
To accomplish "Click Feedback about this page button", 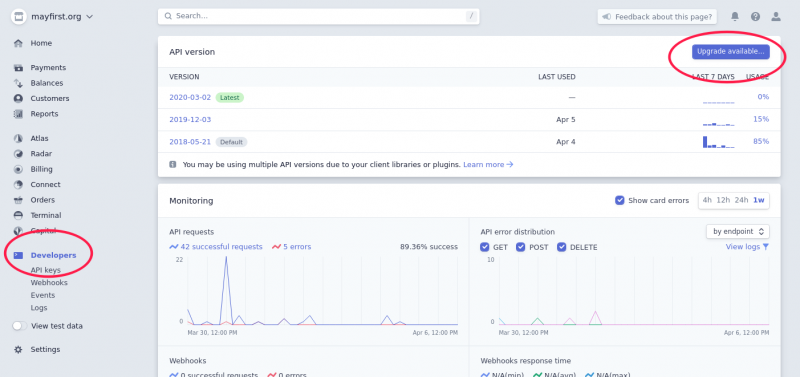I will (657, 16).
